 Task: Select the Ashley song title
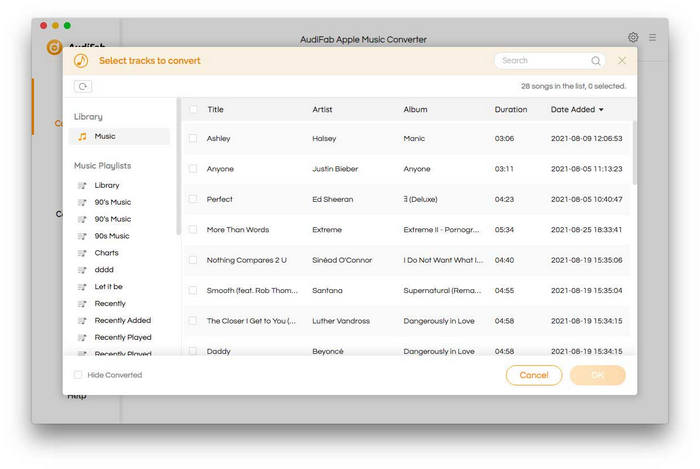click(x=219, y=139)
